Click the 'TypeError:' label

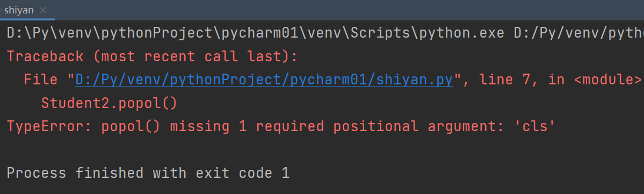tap(49, 127)
